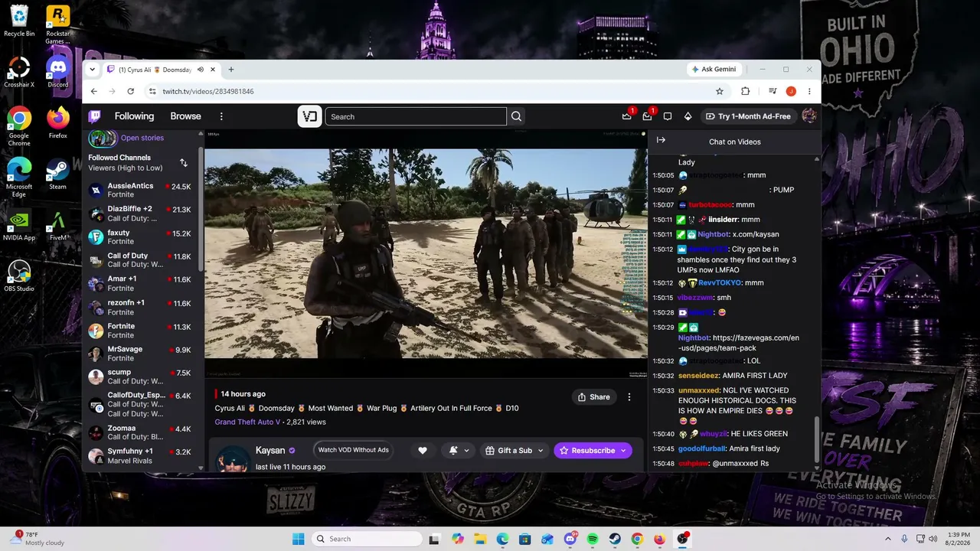Go back in Chrome history
This screenshot has height=551, width=980.
[94, 91]
